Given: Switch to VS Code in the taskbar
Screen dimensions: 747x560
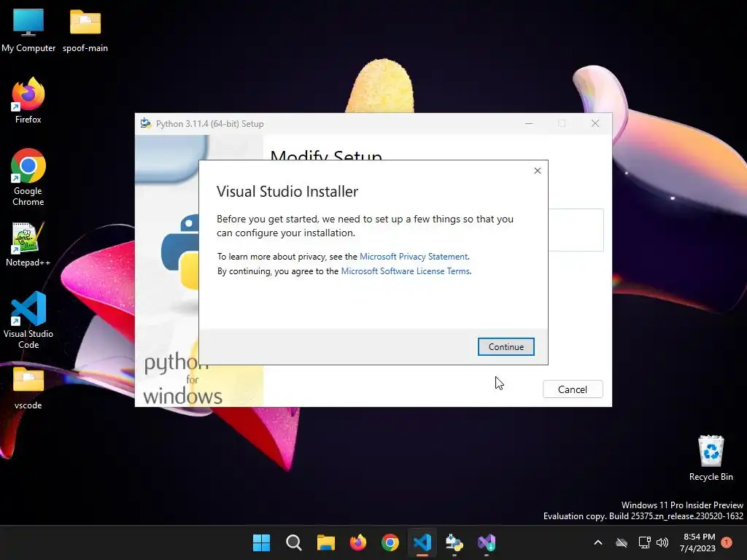Looking at the screenshot, I should 422,542.
